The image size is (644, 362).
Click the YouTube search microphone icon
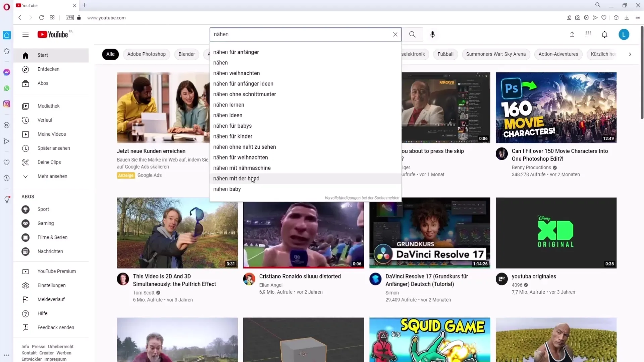[x=433, y=34]
